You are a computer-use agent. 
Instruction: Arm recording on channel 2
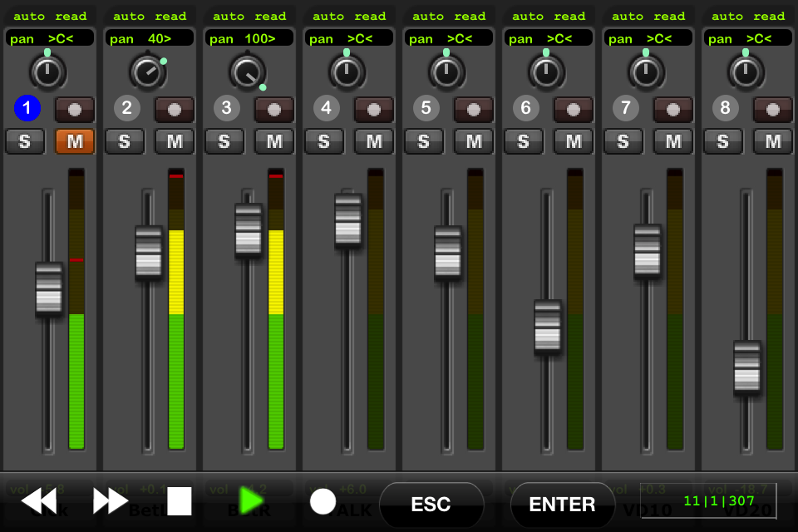pos(175,109)
